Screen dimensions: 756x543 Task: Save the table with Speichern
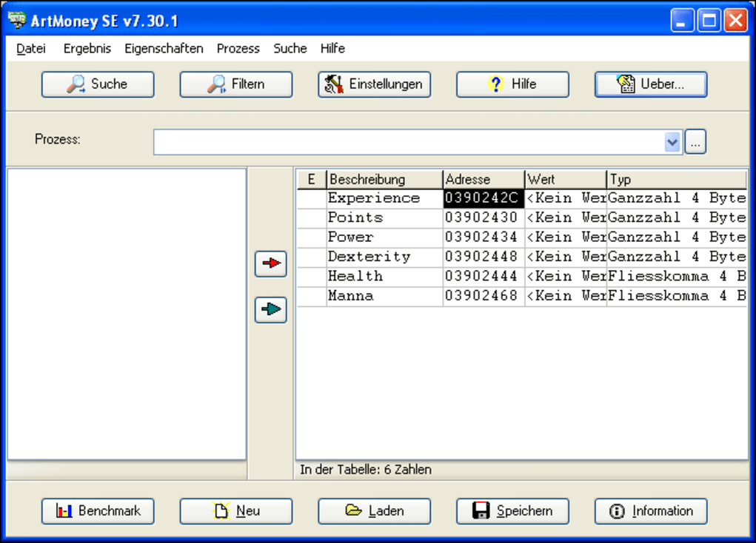coord(512,510)
